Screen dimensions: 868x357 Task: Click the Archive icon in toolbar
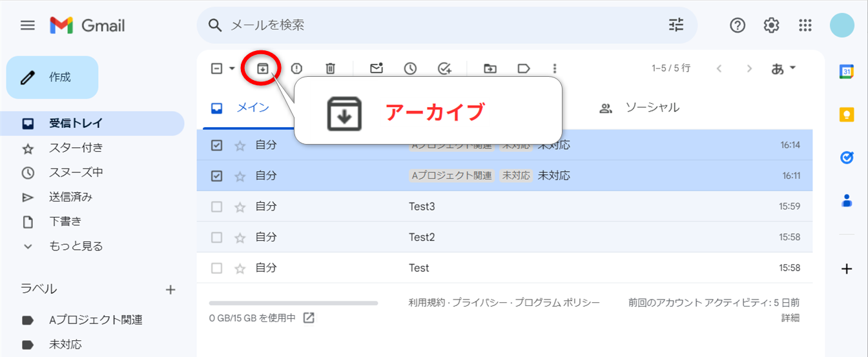click(x=262, y=68)
